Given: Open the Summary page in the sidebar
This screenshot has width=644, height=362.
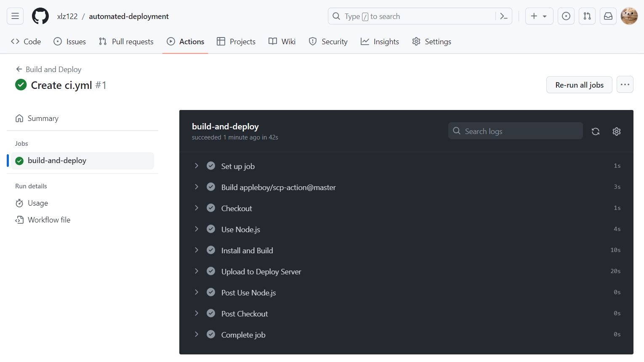Looking at the screenshot, I should [x=82, y=118].
